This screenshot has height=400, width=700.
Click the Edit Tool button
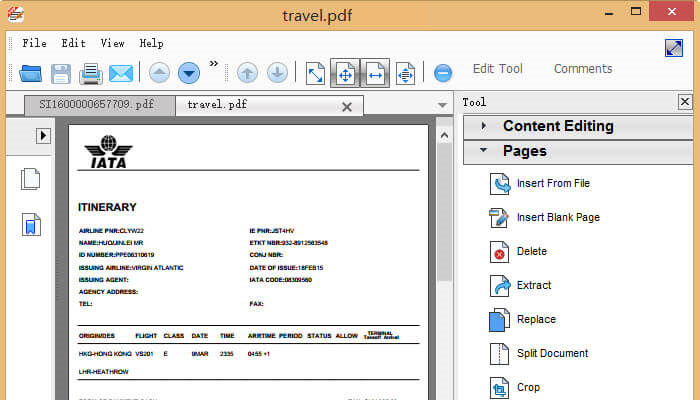pos(497,69)
